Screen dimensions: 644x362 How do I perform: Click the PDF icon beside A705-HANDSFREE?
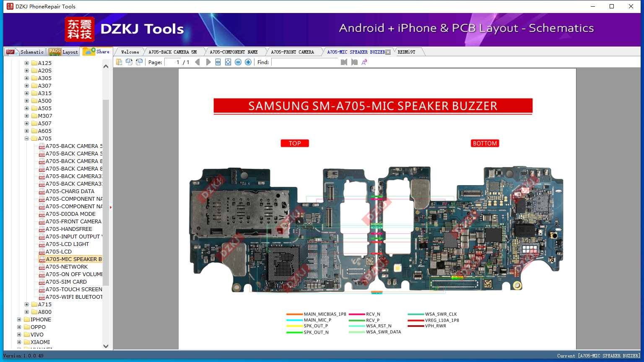[x=42, y=229]
